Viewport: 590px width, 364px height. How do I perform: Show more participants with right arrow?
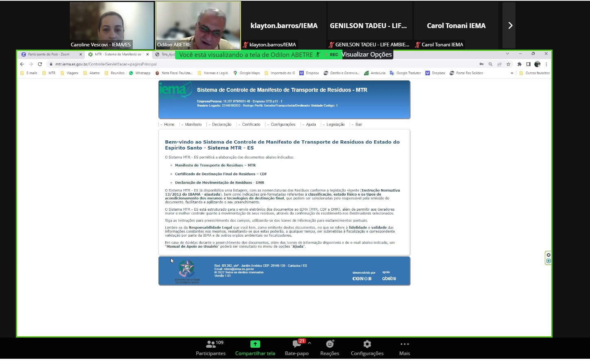click(x=509, y=26)
